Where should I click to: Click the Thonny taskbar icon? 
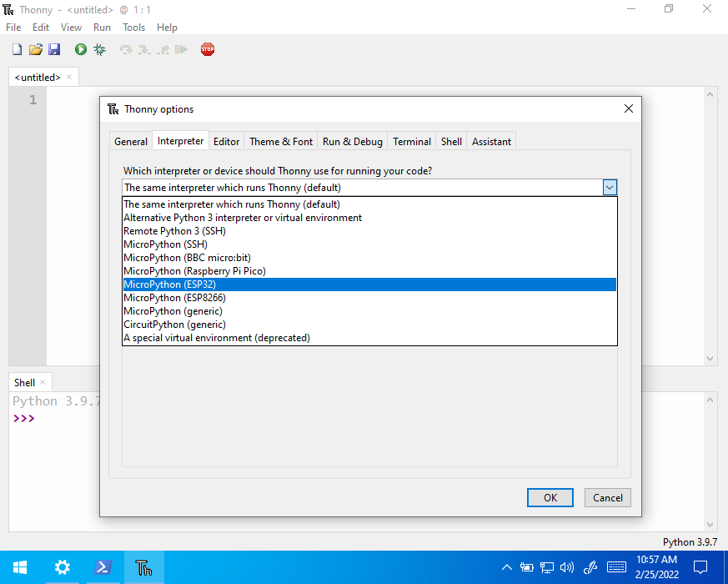144,567
